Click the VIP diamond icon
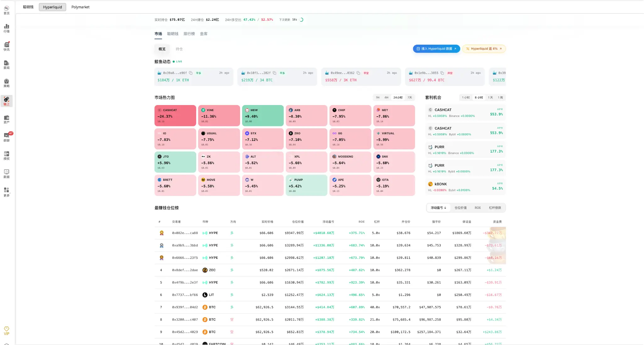644x345 pixels. pos(6,331)
